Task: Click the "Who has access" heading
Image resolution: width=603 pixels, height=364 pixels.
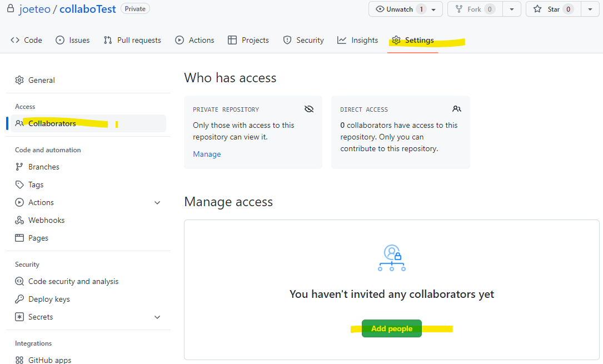Action: [230, 78]
